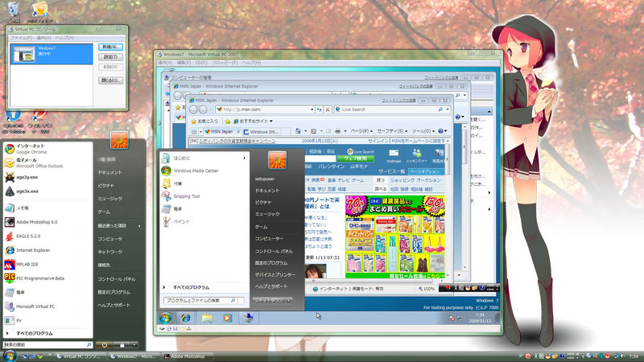644x362 pixels.
Task: Click シャットダウン button in Windows 7 menu
Action: pos(269,300)
